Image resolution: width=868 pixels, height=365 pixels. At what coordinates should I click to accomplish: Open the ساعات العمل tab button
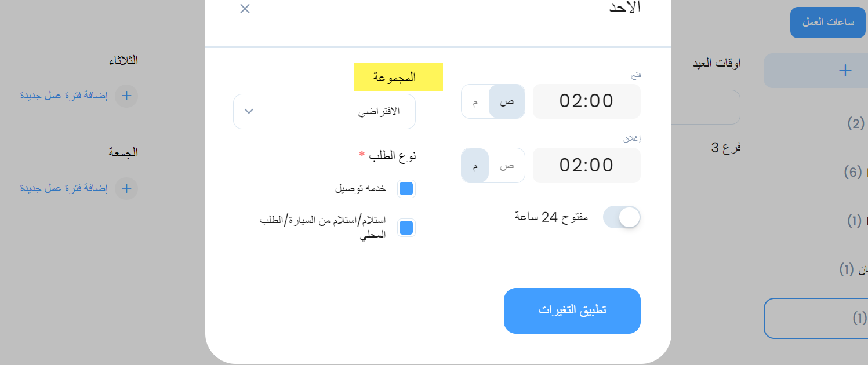point(828,23)
